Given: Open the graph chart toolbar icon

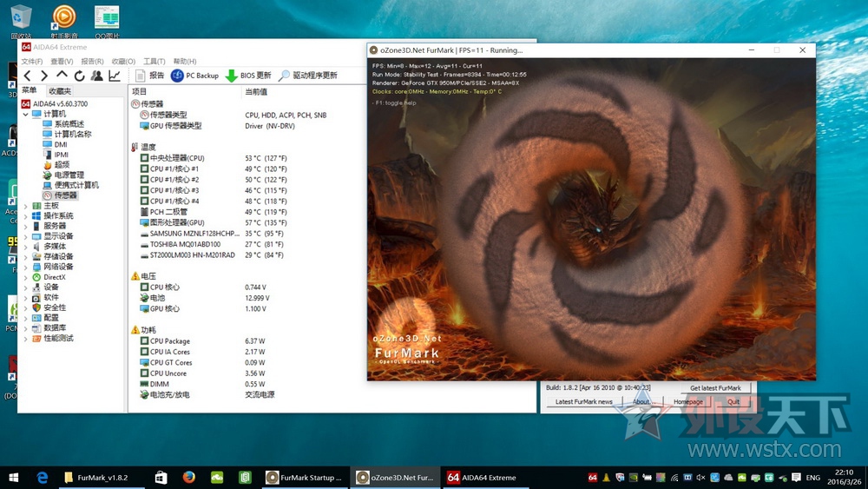Looking at the screenshot, I should [115, 76].
